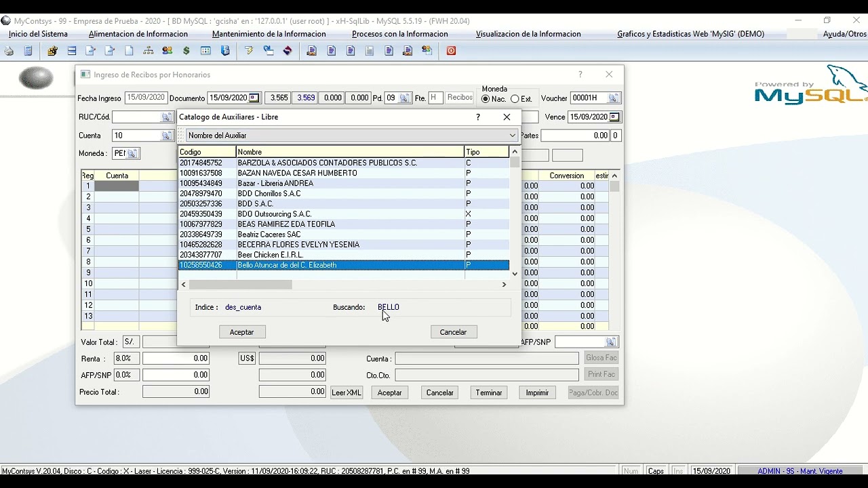Select row BDO Outsourcing S.A.C.
This screenshot has height=488, width=868.
[x=344, y=214]
